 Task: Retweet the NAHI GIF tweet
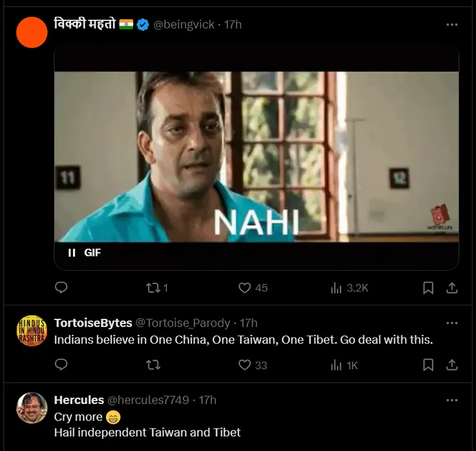coord(152,288)
